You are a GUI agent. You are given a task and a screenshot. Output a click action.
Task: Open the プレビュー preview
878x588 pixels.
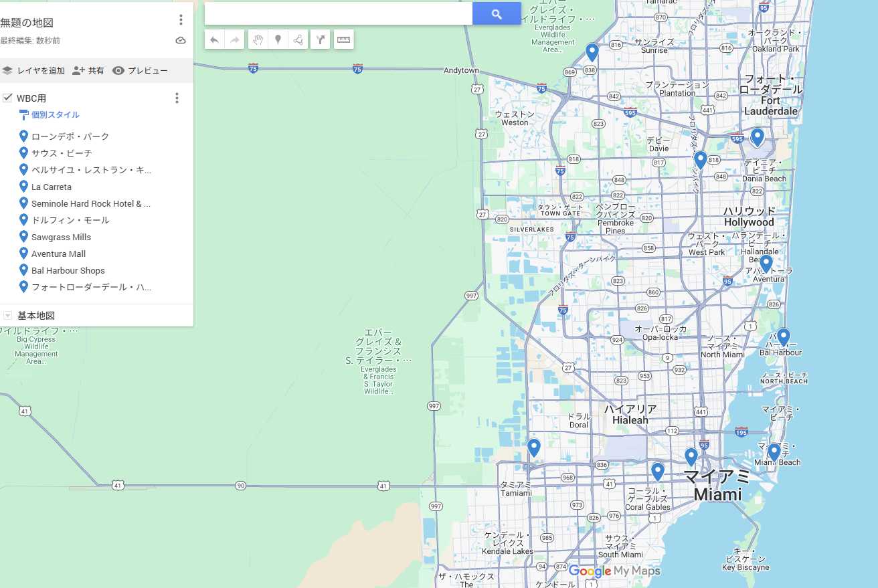140,71
